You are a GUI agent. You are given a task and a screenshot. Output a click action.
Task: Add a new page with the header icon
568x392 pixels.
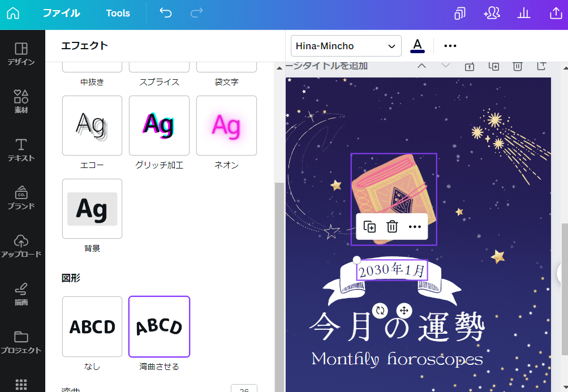[x=541, y=66]
